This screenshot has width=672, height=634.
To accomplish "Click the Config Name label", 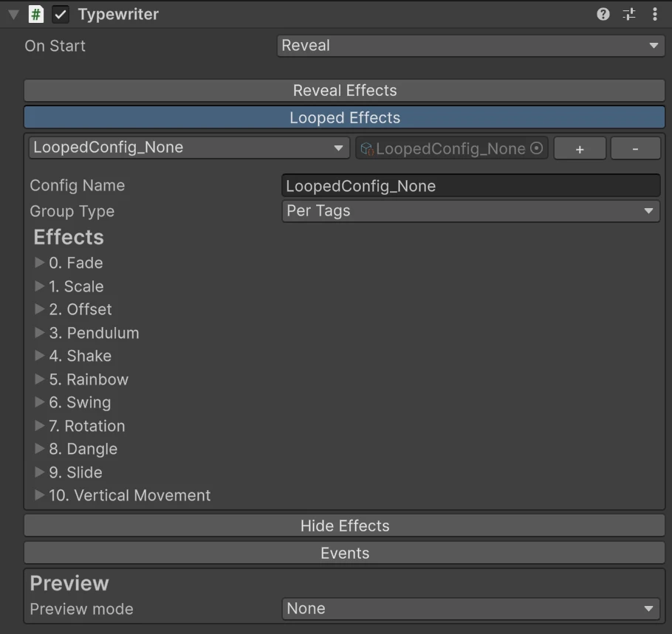I will pos(77,185).
